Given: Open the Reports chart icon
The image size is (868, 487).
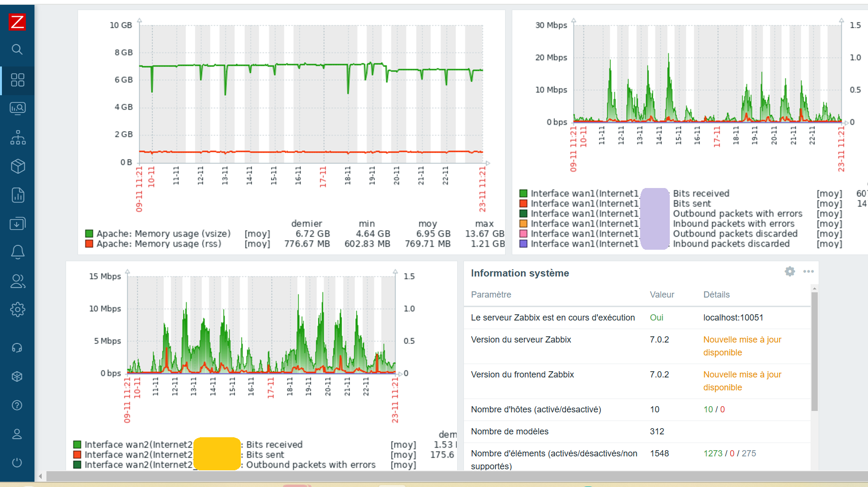Looking at the screenshot, I should click(x=17, y=195).
